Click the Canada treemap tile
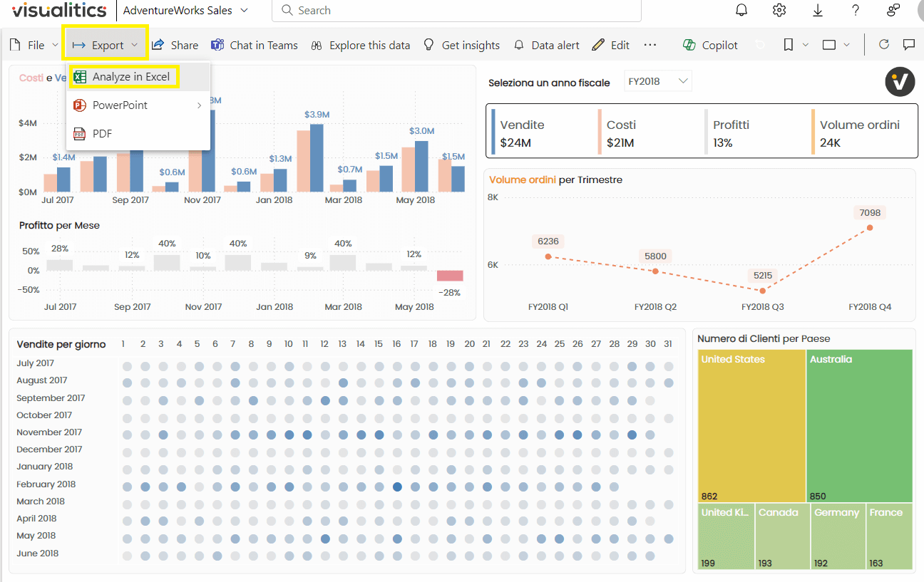The width and height of the screenshot is (924, 582). pos(783,536)
